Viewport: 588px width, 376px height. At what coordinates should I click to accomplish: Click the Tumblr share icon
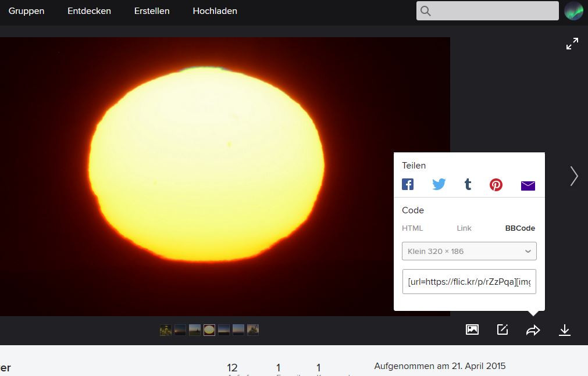tap(468, 185)
